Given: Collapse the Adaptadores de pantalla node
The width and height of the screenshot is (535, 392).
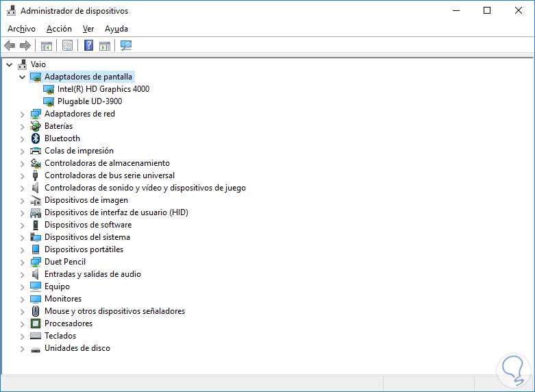Looking at the screenshot, I should (x=22, y=77).
